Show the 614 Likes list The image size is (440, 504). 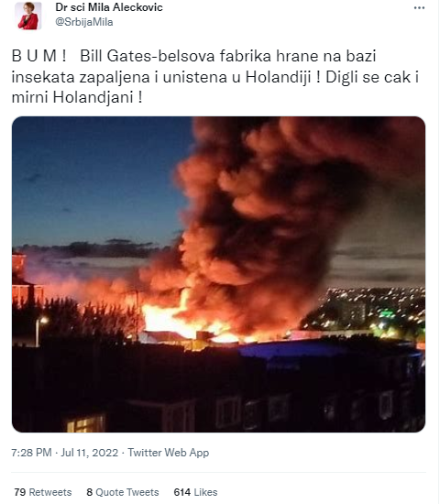point(195,492)
